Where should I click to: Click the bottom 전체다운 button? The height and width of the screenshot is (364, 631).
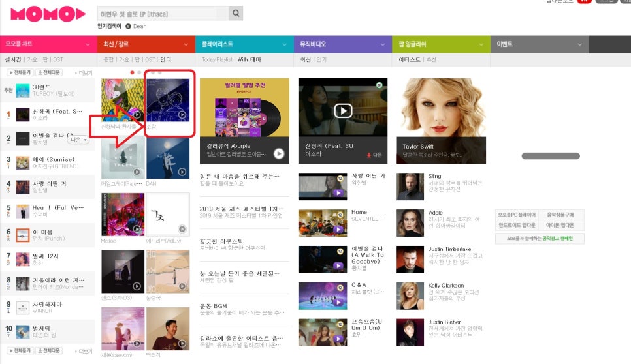49,351
